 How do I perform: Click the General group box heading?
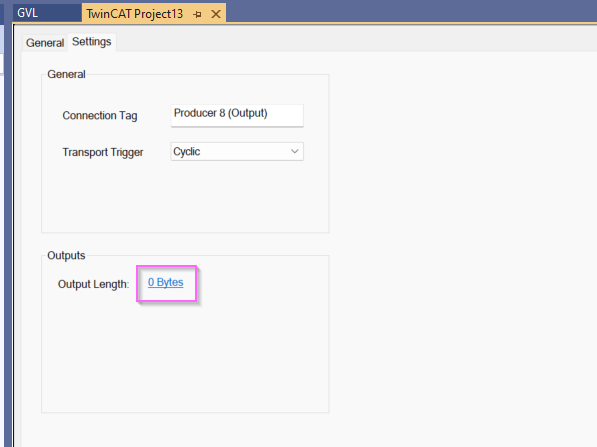point(66,74)
